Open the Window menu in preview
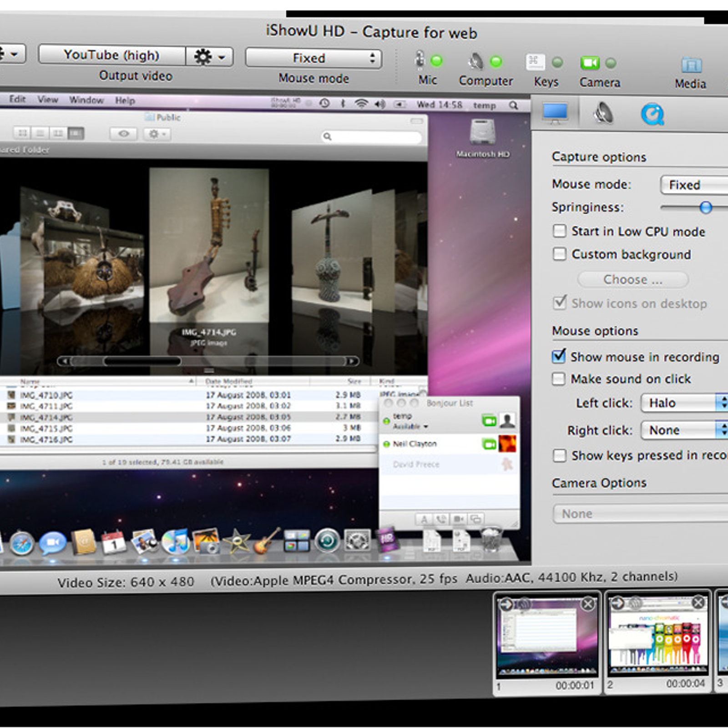The height and width of the screenshot is (728, 728). (x=86, y=100)
